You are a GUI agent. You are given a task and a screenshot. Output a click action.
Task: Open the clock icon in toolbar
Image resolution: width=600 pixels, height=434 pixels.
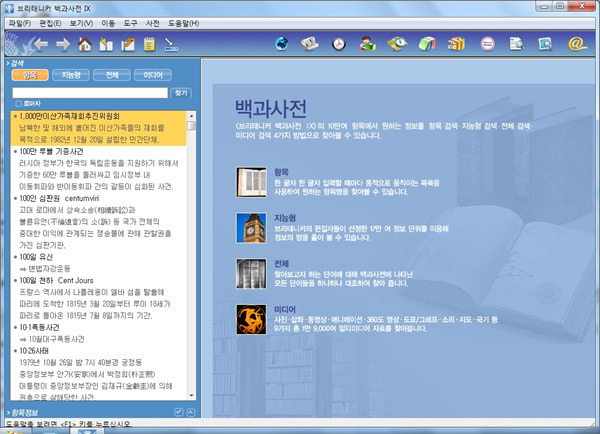(339, 44)
